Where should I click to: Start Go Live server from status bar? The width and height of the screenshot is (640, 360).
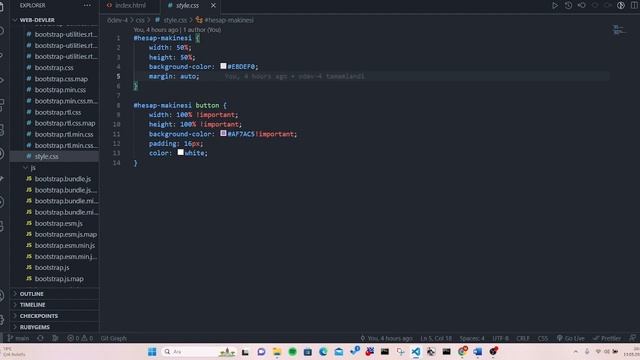click(x=571, y=338)
